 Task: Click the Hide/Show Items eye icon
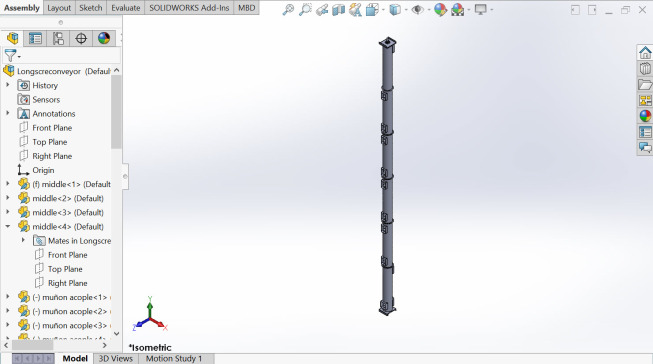point(417,10)
